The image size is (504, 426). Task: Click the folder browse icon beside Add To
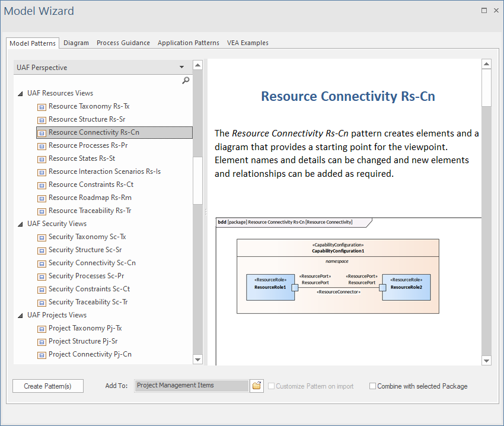click(x=257, y=386)
